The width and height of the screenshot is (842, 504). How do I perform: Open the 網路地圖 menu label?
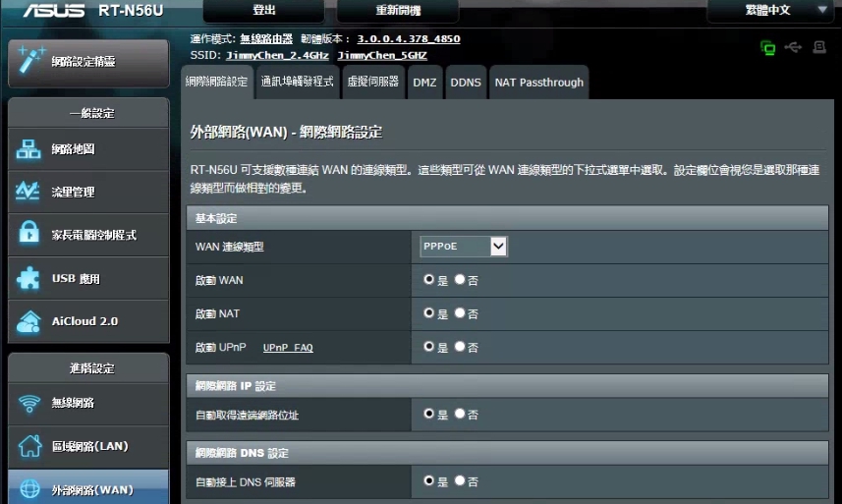coord(73,149)
